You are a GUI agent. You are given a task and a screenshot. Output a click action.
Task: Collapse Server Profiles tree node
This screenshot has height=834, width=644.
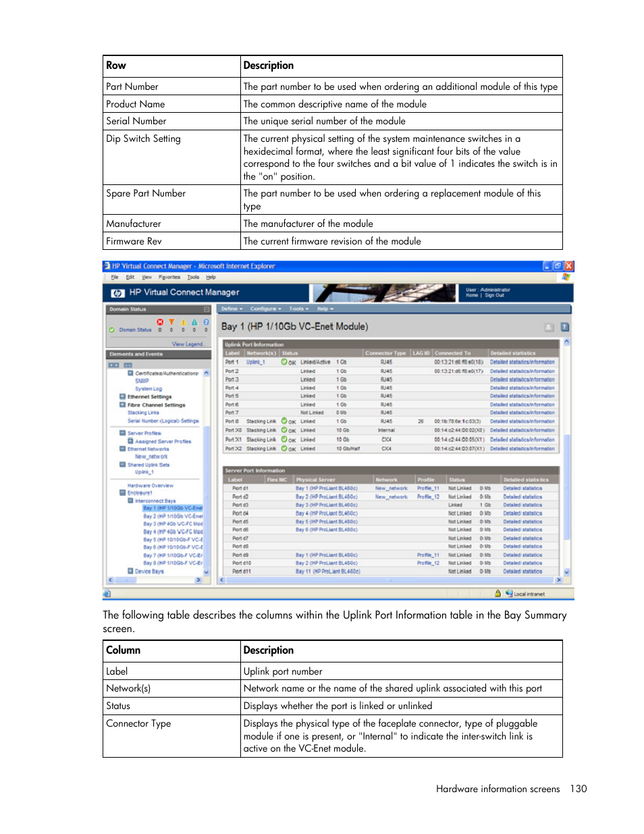[x=123, y=433]
